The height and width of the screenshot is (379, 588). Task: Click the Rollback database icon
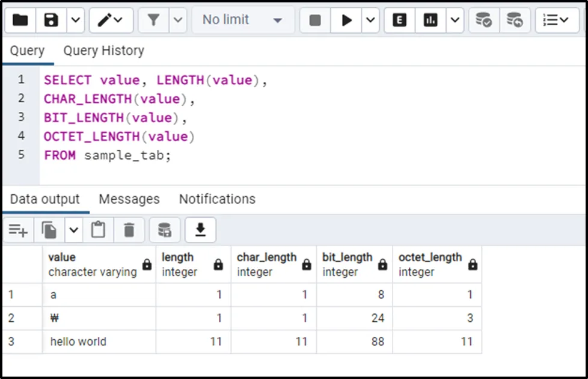(x=514, y=20)
